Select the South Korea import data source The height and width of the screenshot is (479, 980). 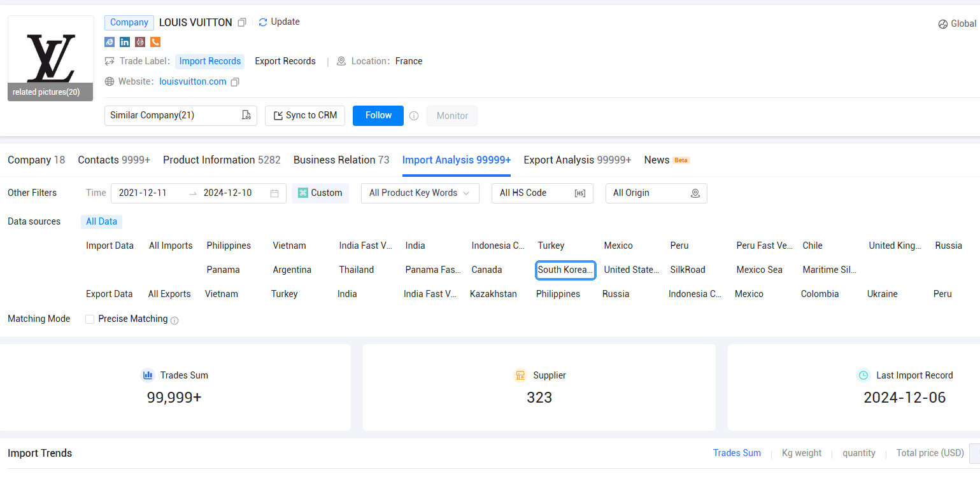point(565,270)
